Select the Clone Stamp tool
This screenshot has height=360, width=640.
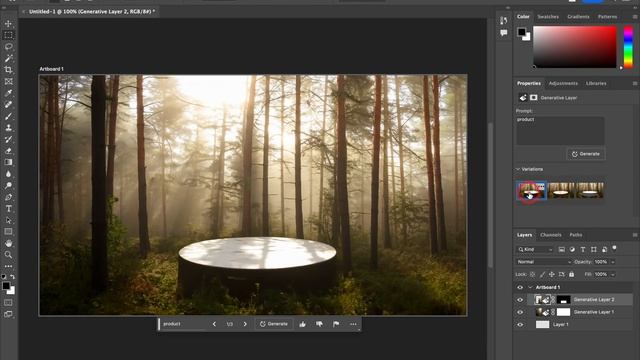click(8, 128)
